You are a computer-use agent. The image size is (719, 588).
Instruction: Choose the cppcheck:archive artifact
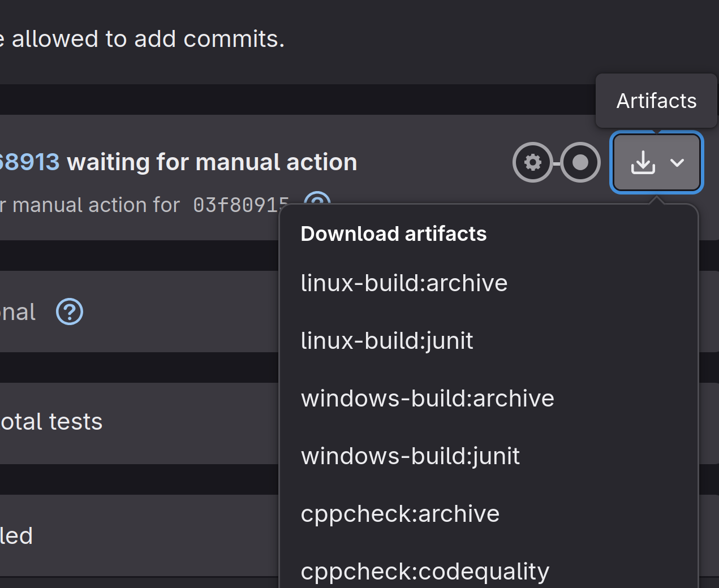tap(400, 514)
